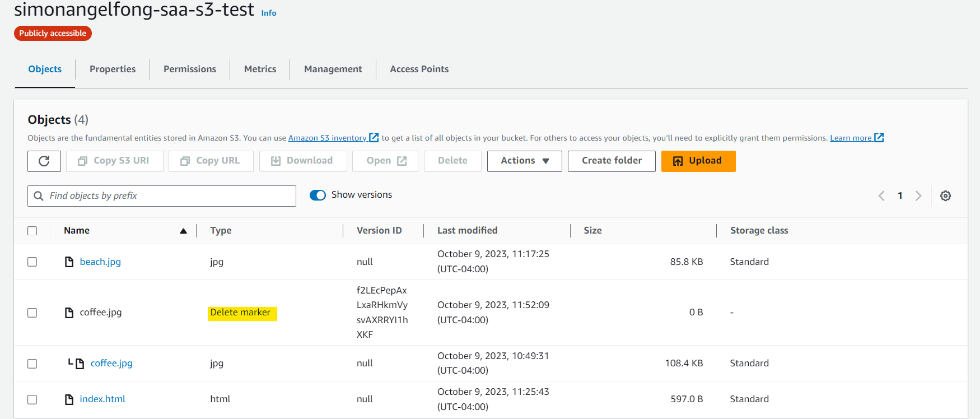The height and width of the screenshot is (419, 980).
Task: Follow the Amazon S3 inventory link
Action: pos(328,138)
